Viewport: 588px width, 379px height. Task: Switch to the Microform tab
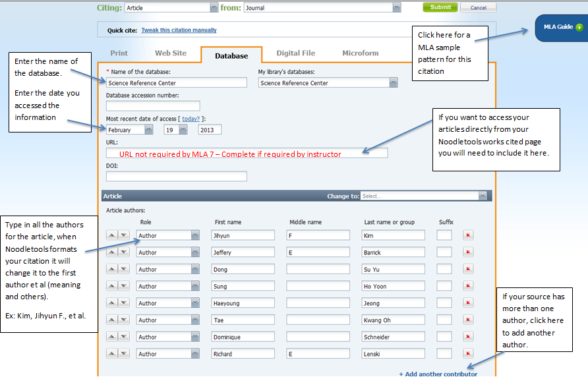point(361,53)
